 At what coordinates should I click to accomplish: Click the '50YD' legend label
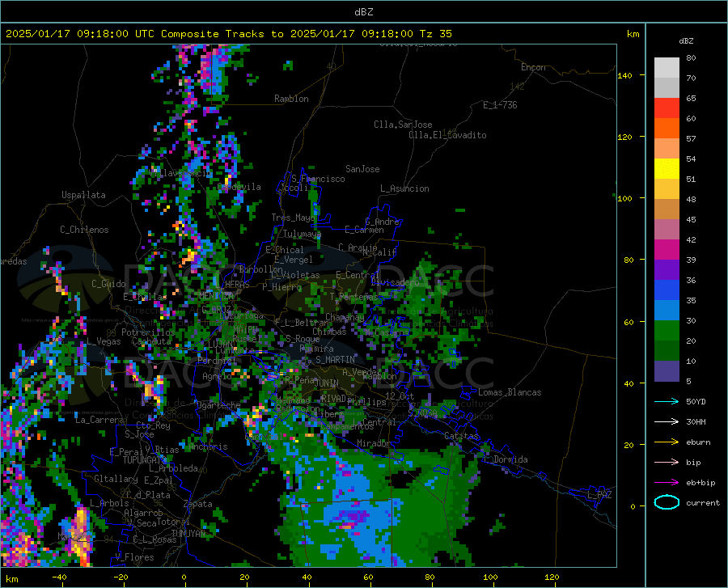click(696, 401)
